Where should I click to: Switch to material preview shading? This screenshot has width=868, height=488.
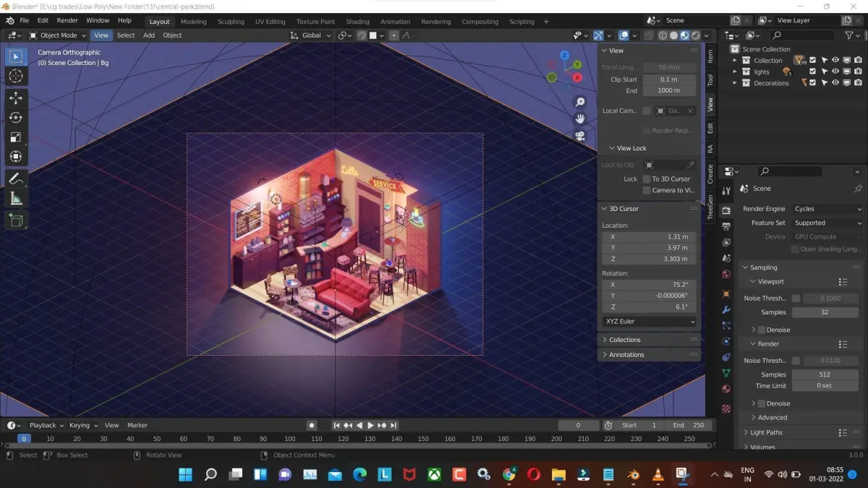pyautogui.click(x=684, y=35)
